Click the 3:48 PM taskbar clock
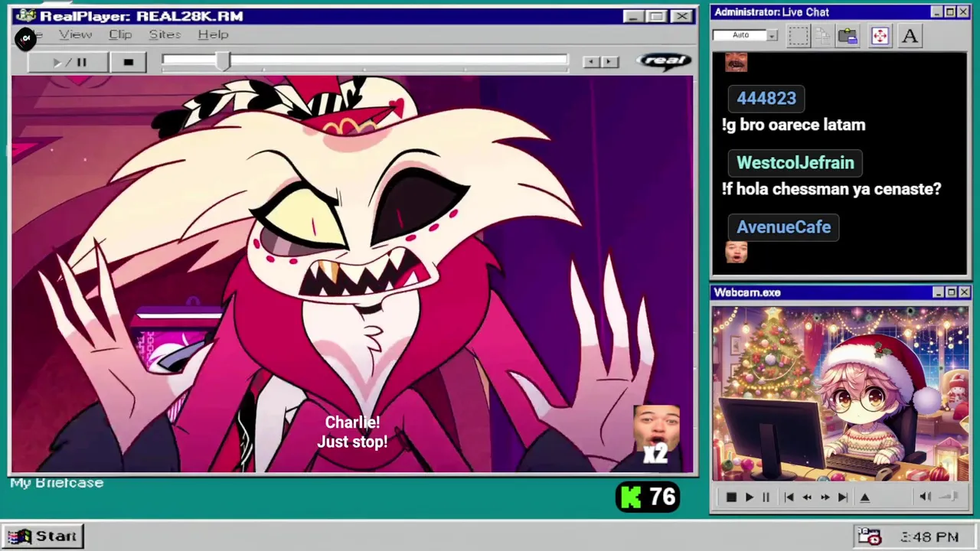The image size is (980, 551). tap(929, 537)
